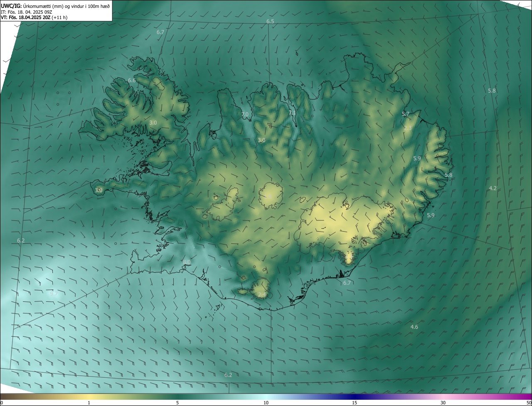Click the 4.6 value southeast of Iceland

414,327
